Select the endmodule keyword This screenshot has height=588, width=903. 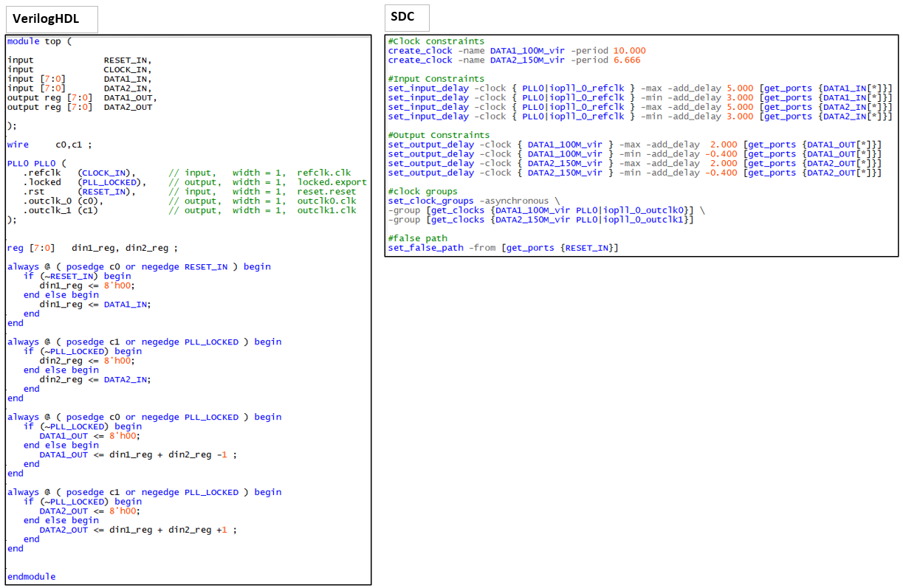click(31, 576)
